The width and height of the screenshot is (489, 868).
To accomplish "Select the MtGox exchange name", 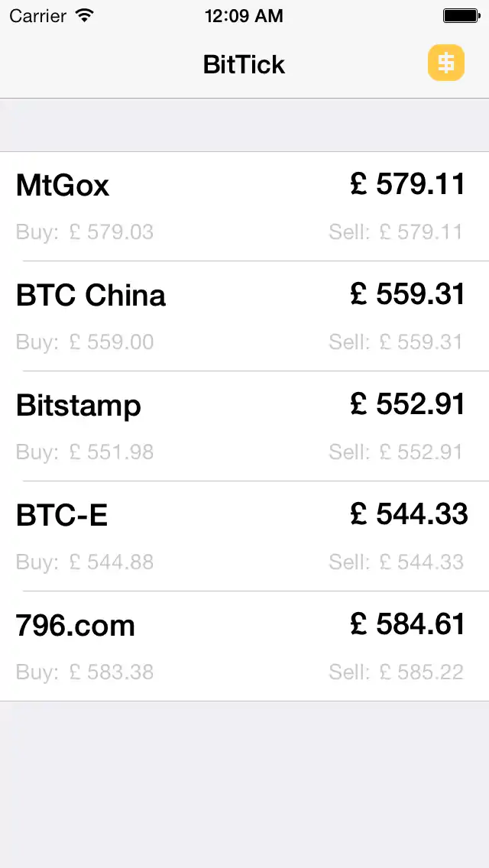I will coord(63,185).
